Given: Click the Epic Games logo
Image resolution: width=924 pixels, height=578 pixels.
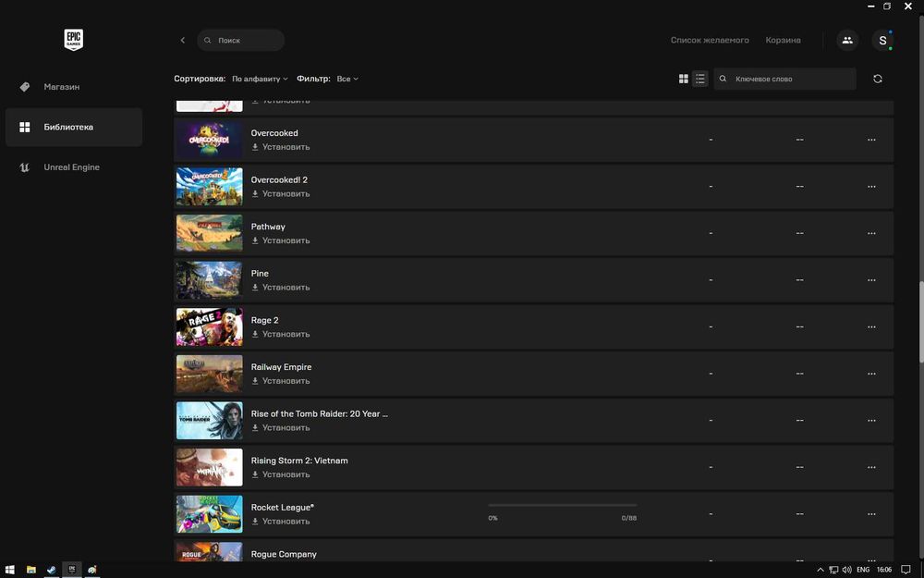Looking at the screenshot, I should [x=74, y=40].
